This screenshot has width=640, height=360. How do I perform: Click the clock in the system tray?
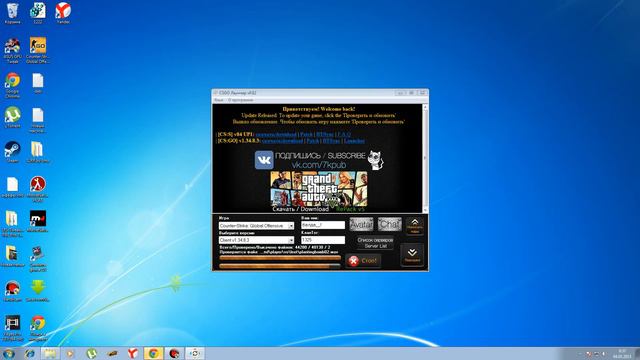tap(622, 353)
